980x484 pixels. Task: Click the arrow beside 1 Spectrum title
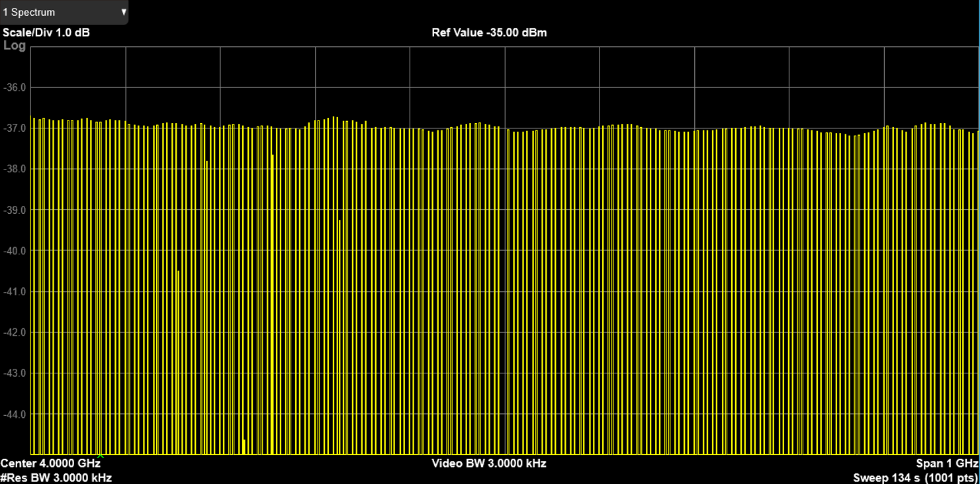123,12
